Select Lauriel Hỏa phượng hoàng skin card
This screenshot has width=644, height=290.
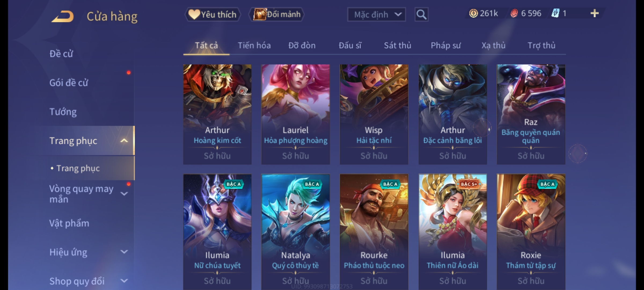click(x=295, y=114)
